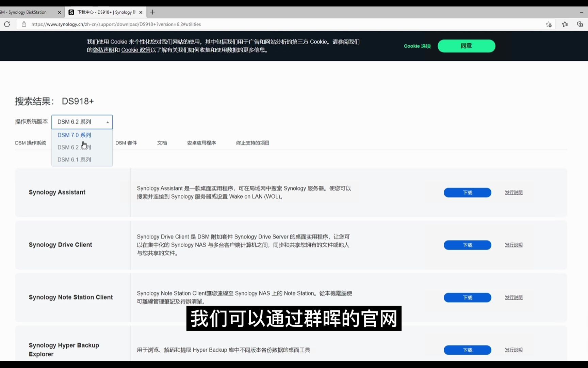588x368 pixels.
Task: Open the Cookie 政策 link
Action: pyautogui.click(x=136, y=50)
